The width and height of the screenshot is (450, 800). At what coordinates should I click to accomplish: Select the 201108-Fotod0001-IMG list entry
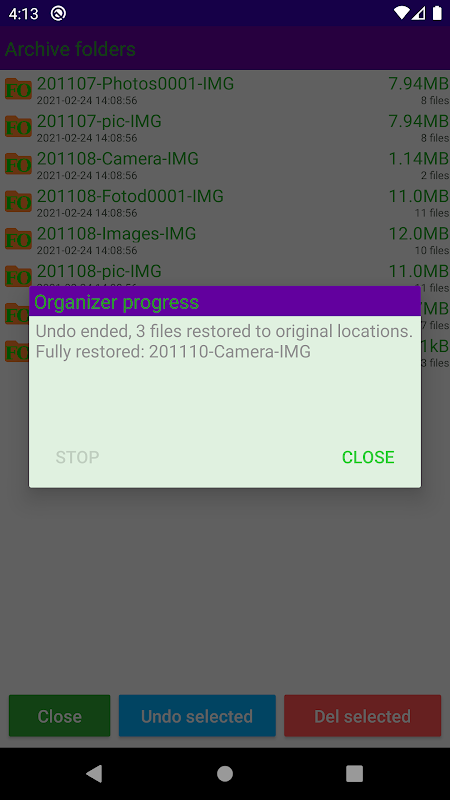pyautogui.click(x=225, y=201)
